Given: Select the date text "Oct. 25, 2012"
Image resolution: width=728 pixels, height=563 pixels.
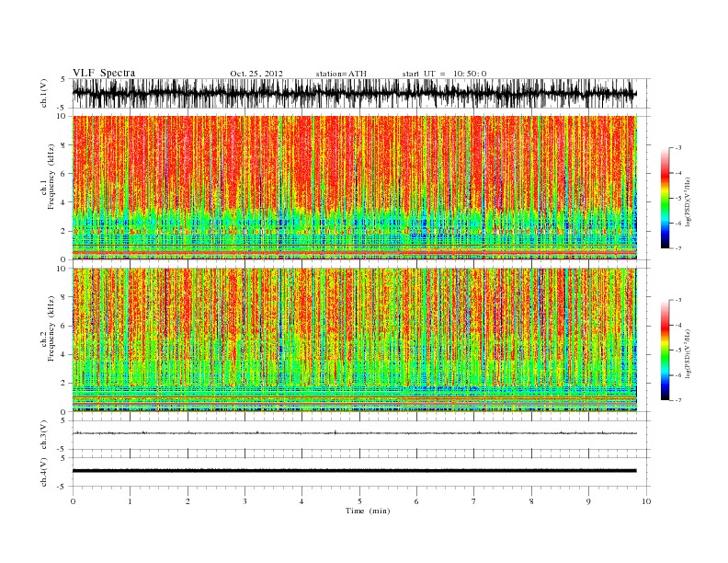Looking at the screenshot, I should click(256, 74).
